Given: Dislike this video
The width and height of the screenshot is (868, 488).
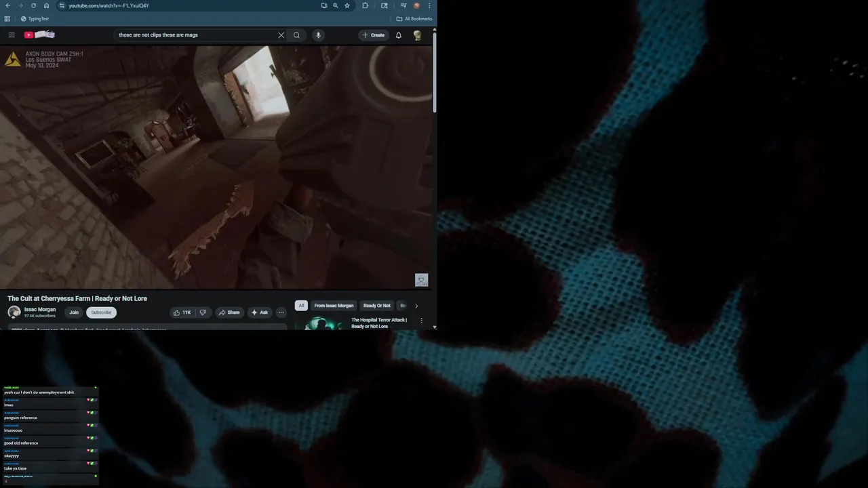Looking at the screenshot, I should (203, 312).
